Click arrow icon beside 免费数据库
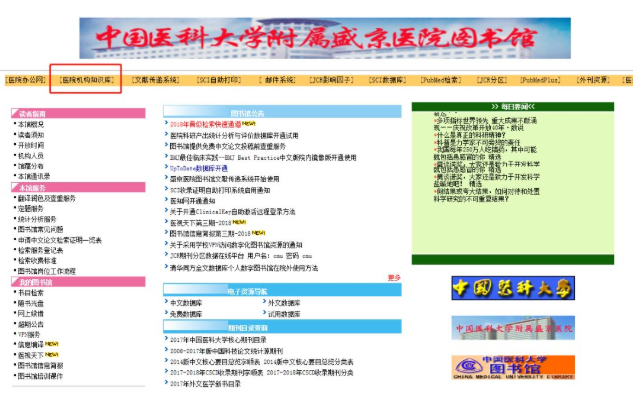642x411 pixels. point(166,313)
